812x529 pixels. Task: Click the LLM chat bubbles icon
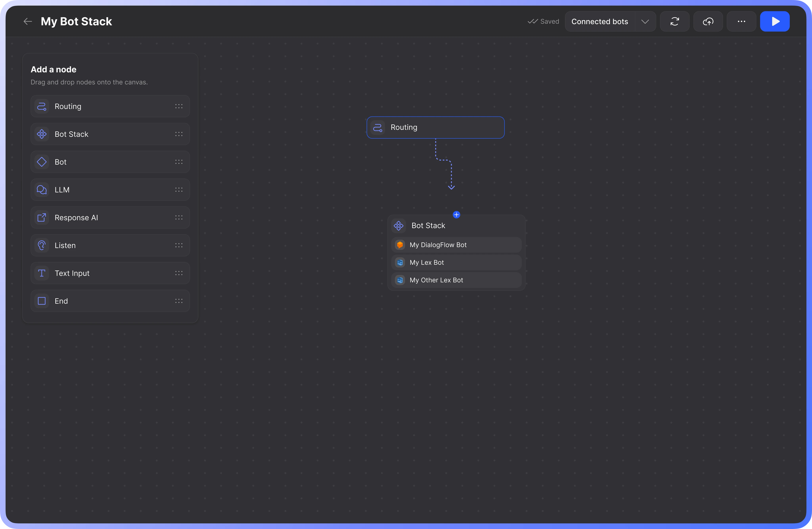[x=42, y=190]
